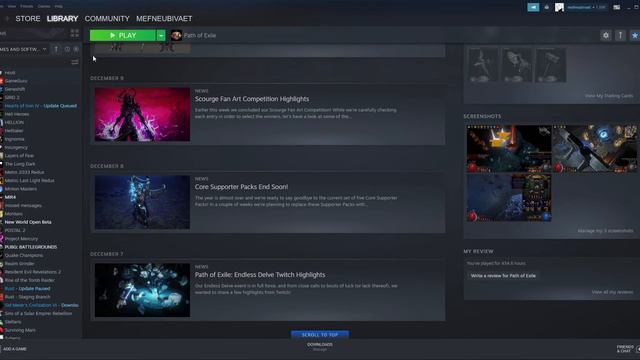Open the top-left screenshot with the golden flame

pos(509,149)
